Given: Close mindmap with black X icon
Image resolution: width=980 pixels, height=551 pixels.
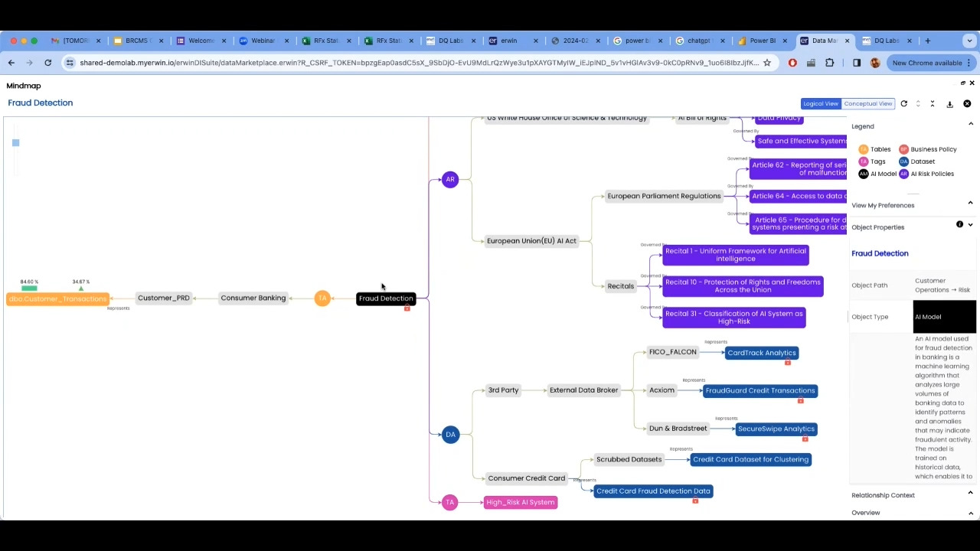Looking at the screenshot, I should (967, 103).
